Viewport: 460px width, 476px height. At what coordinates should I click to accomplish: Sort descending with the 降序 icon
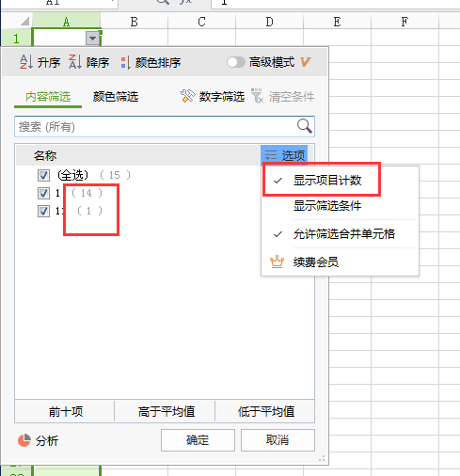75,62
